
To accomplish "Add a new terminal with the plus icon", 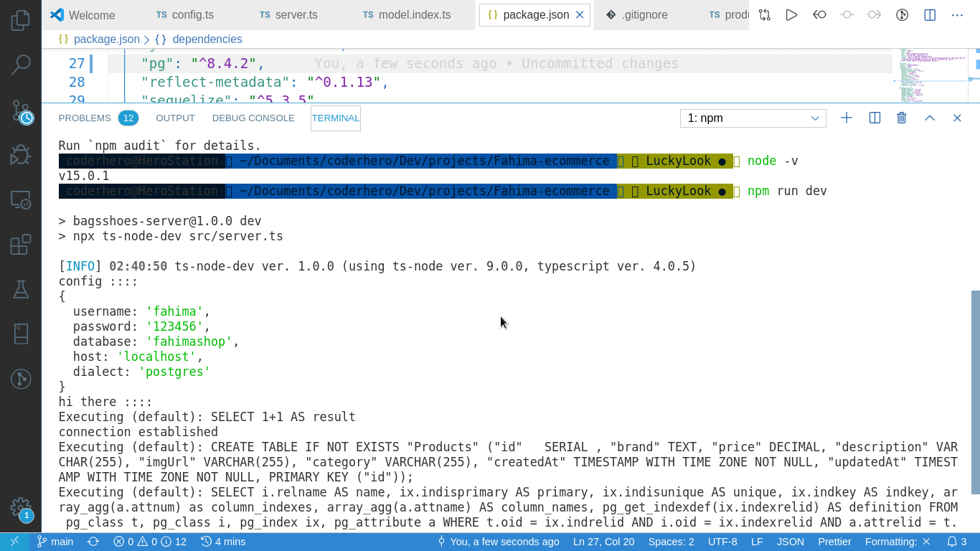I will click(x=847, y=118).
